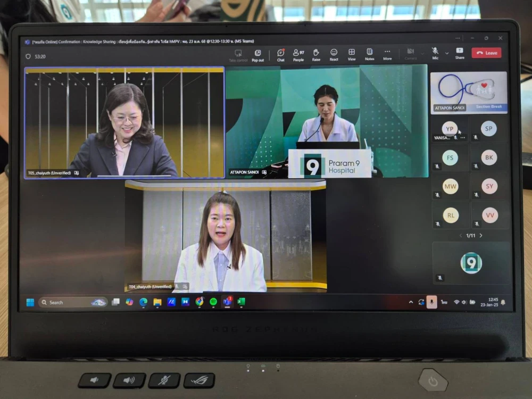
Task: Show hidden system tray icons
Action: 411,302
